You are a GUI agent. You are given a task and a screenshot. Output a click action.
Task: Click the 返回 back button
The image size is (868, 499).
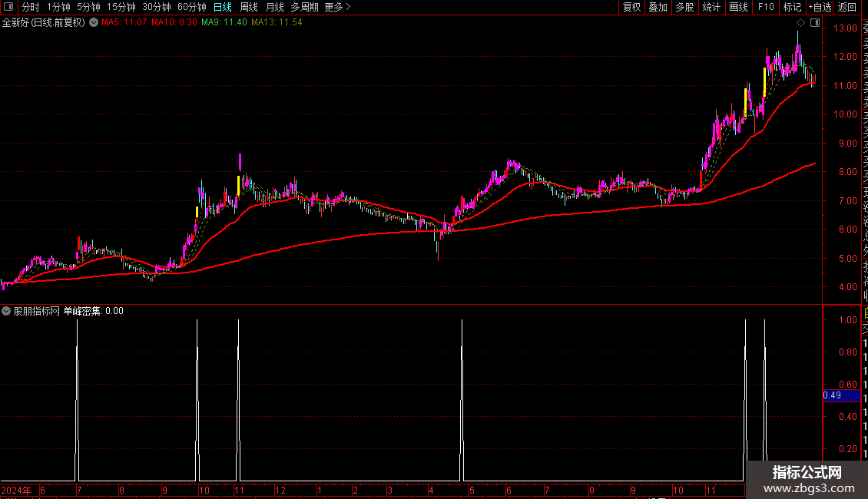point(847,7)
